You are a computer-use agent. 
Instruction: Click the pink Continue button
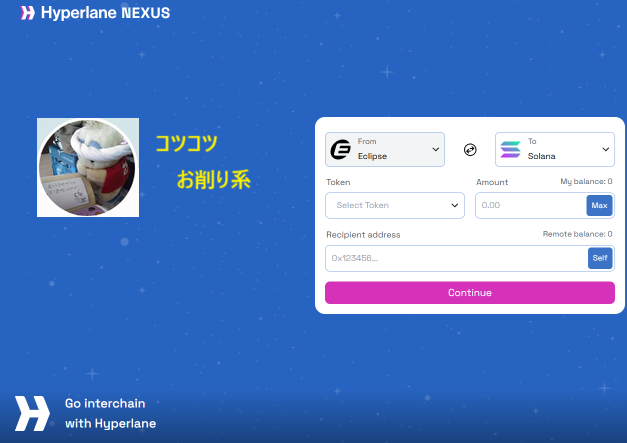pos(470,293)
